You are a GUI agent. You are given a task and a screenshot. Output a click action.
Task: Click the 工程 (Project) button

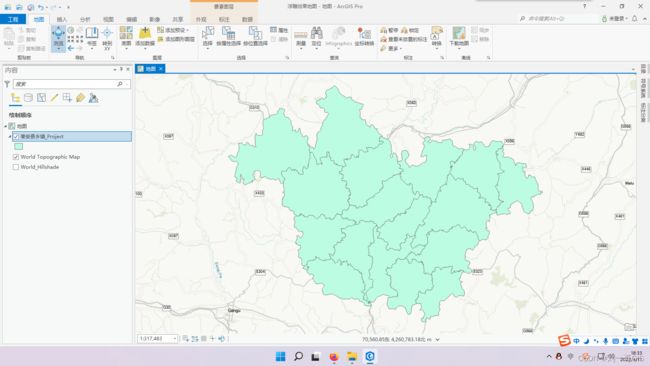click(13, 19)
